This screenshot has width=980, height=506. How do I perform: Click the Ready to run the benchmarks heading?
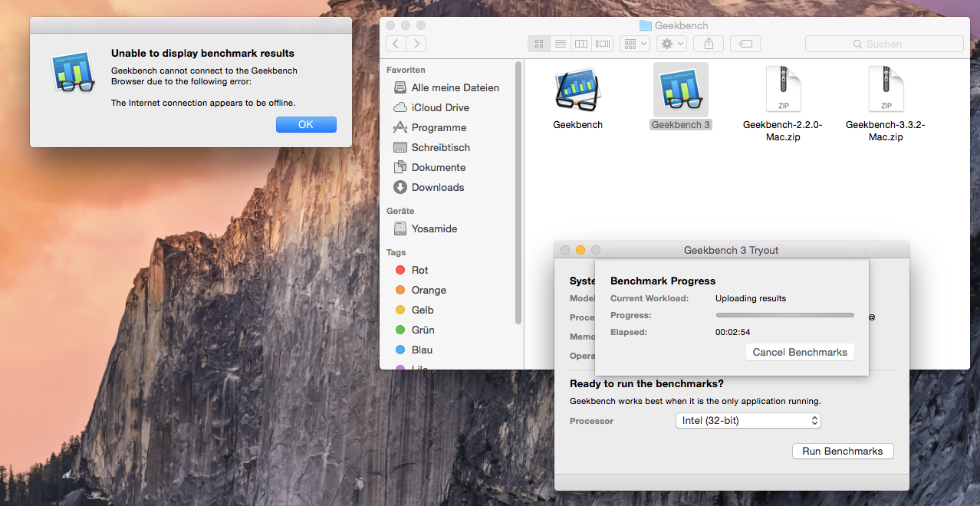(x=646, y=383)
